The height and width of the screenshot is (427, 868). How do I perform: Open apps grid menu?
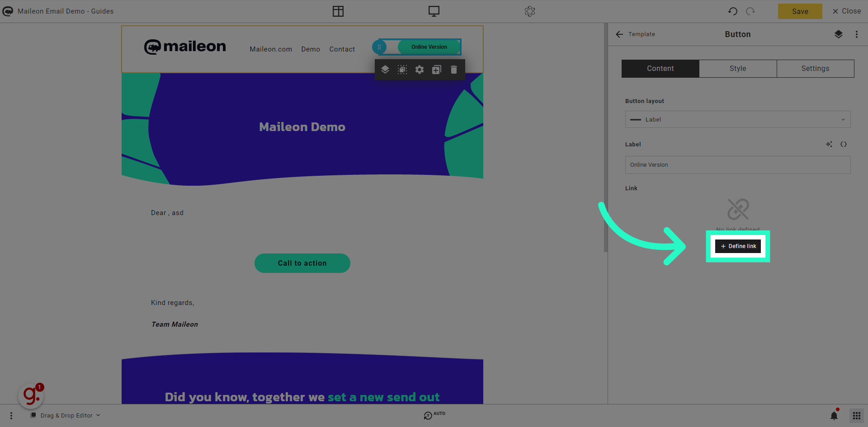click(x=857, y=416)
